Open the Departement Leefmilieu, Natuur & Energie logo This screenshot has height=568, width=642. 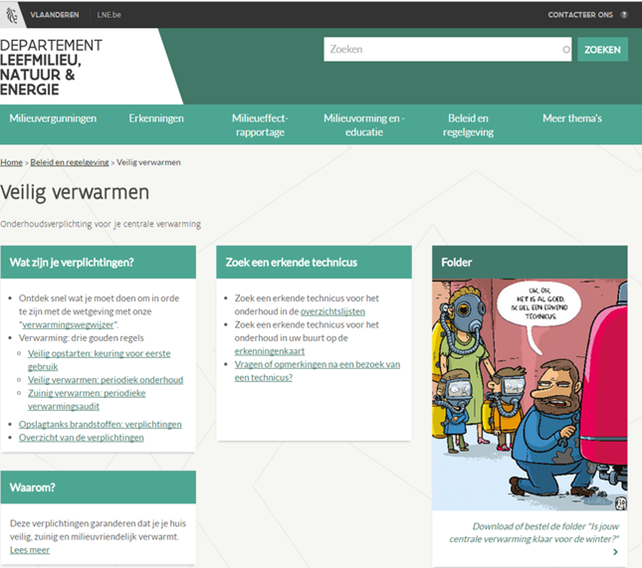coord(52,67)
